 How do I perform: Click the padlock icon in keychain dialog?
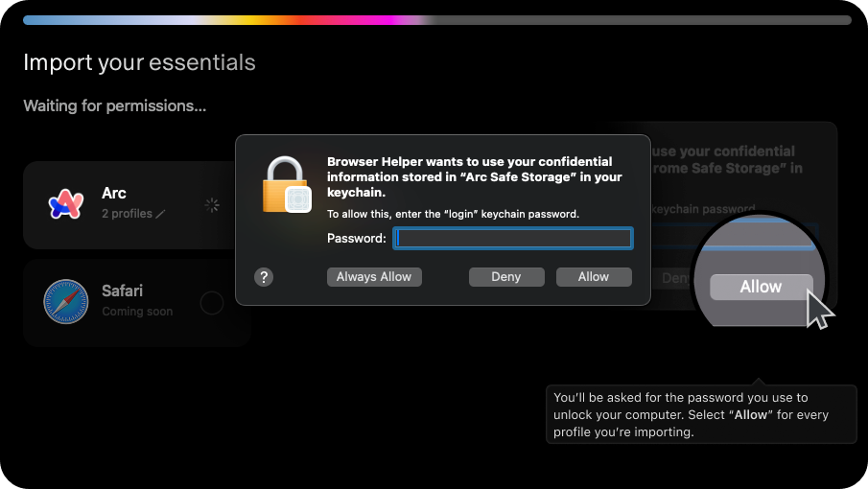point(286,185)
